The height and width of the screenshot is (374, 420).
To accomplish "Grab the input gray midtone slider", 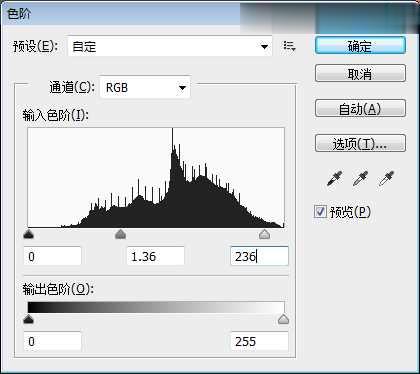I will (x=120, y=234).
